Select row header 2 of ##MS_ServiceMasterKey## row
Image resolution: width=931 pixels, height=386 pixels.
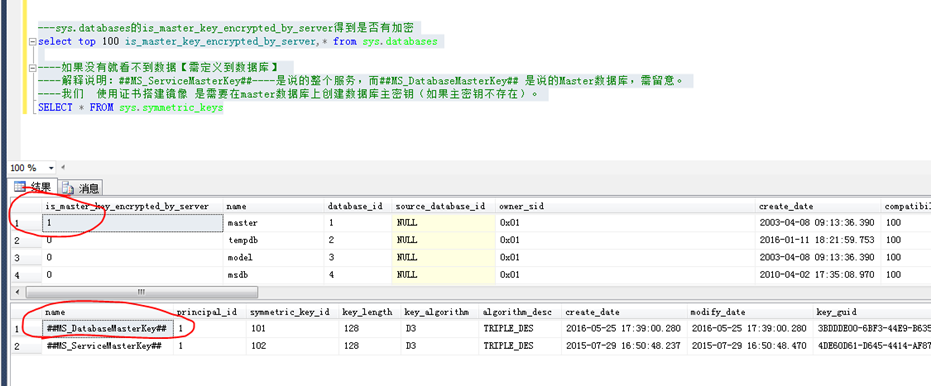(x=27, y=346)
